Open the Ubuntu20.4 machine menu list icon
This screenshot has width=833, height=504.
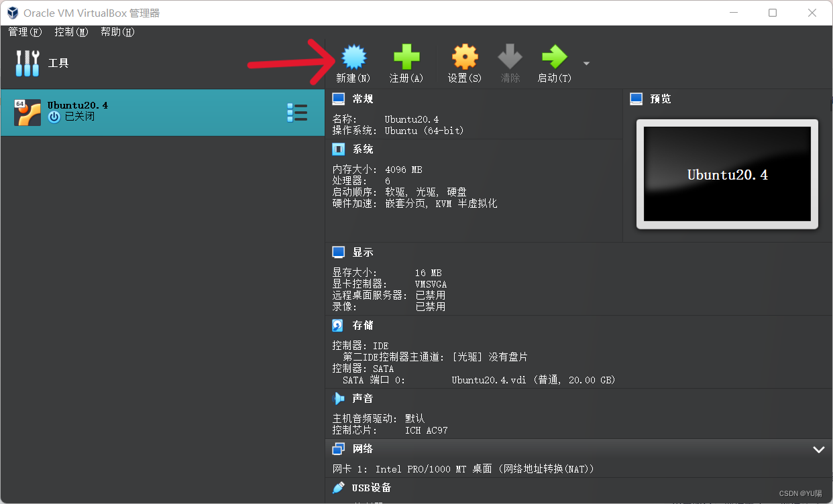(x=297, y=113)
